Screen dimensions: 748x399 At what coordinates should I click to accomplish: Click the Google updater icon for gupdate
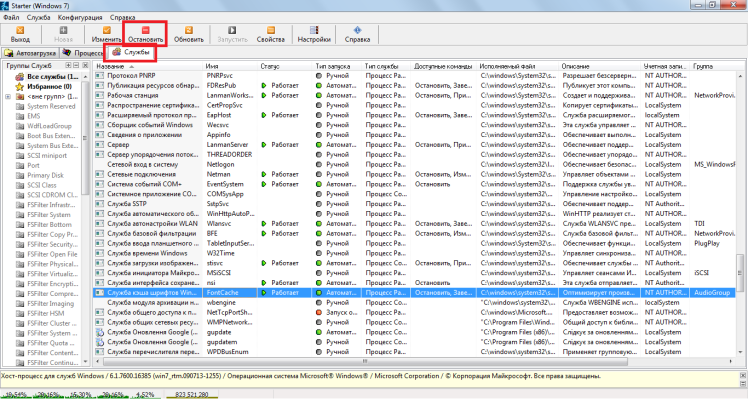(x=99, y=332)
